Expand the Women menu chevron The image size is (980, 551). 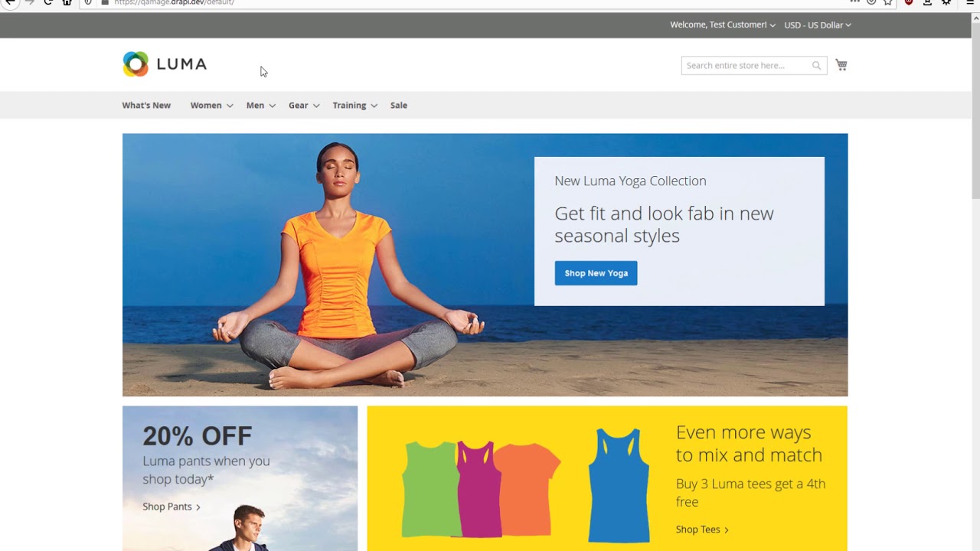point(230,106)
